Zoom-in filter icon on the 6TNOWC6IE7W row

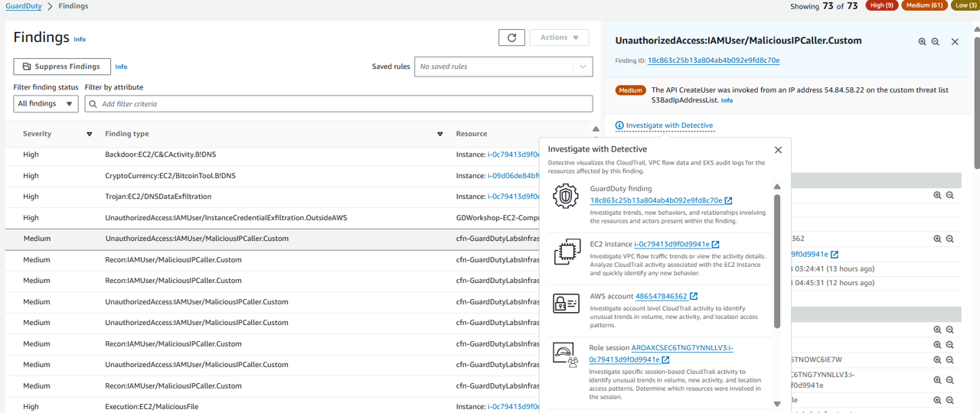pyautogui.click(x=937, y=359)
